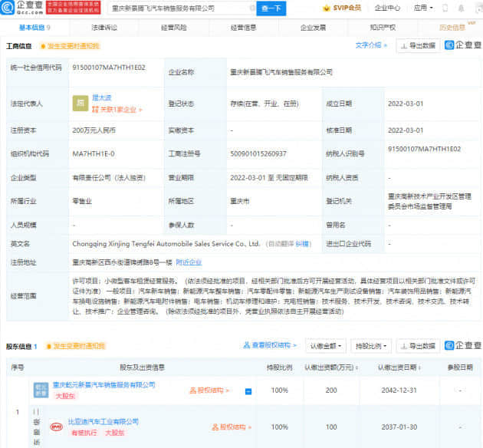Screen dimensions: 483x448
Task: Open the 文字介绍 link
Action: pos(371,45)
